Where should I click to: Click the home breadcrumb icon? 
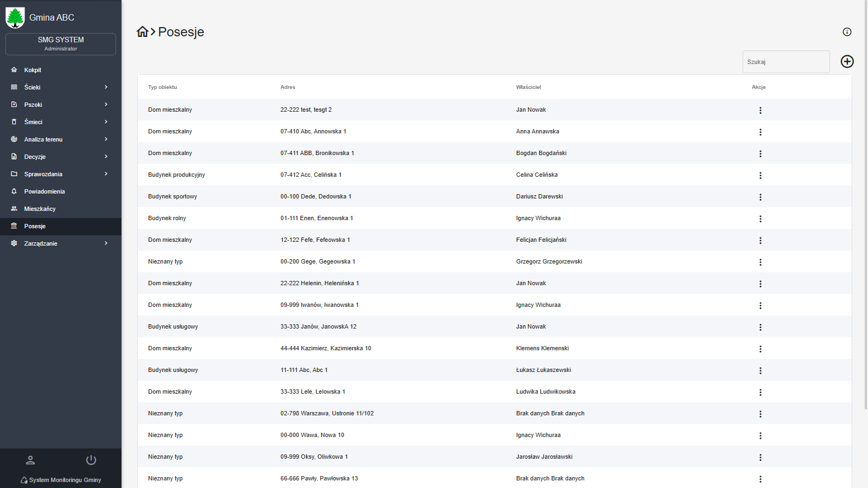(x=142, y=32)
